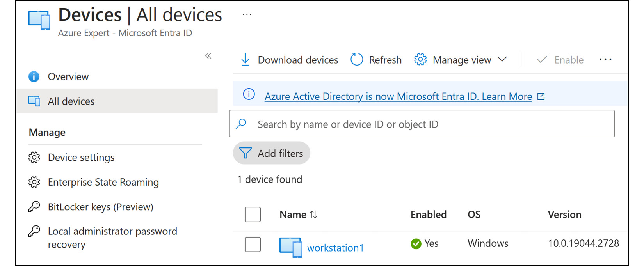Click the info icon in the banner

pos(249,94)
